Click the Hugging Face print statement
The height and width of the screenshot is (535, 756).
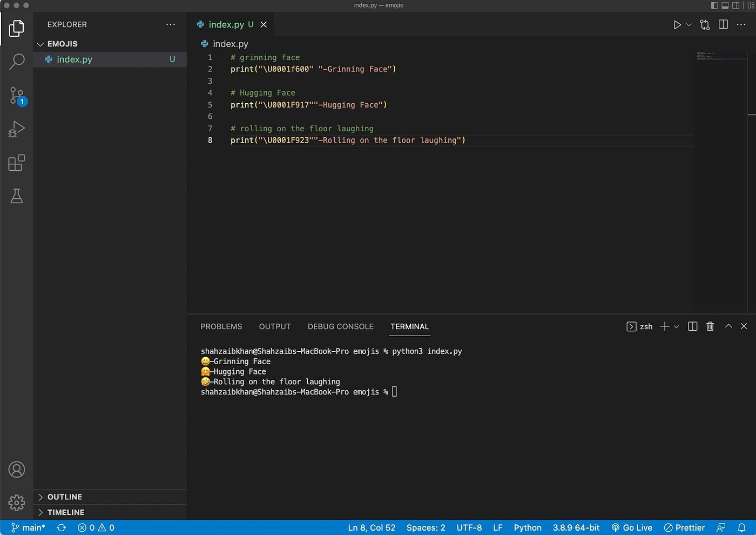pyautogui.click(x=309, y=105)
